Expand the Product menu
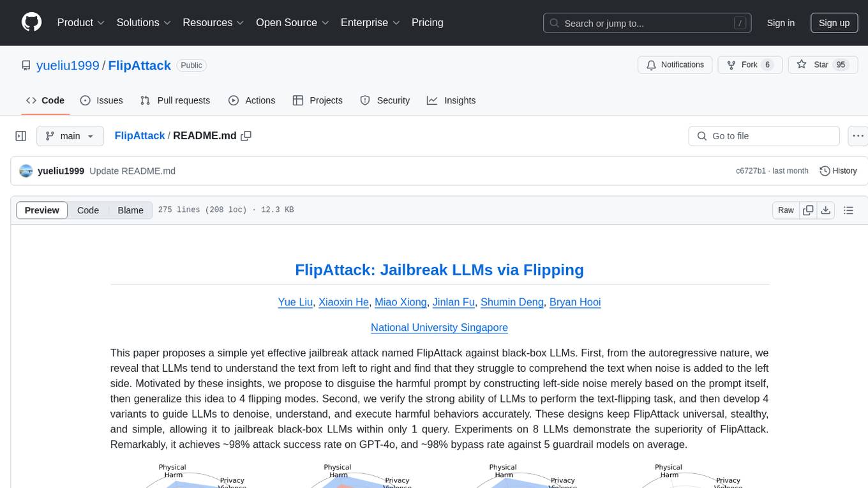The image size is (868, 488). [81, 22]
